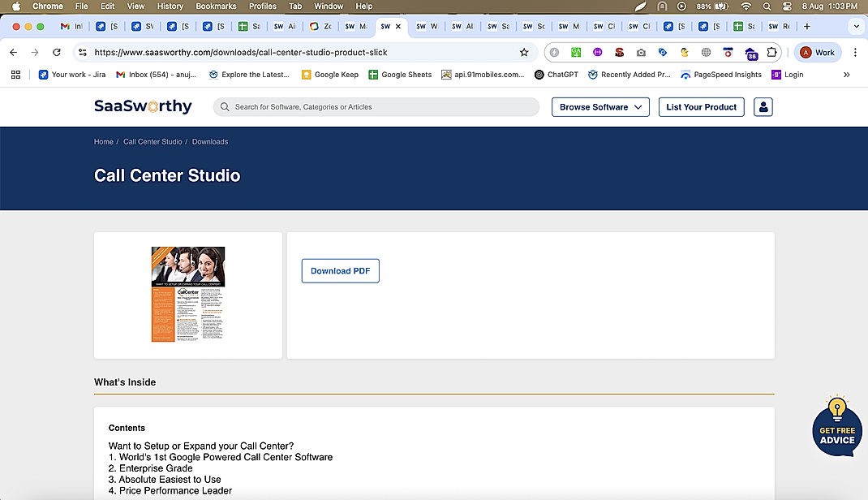This screenshot has height=500, width=868.
Task: Open the PageSpeed Insights bookmark
Action: [x=721, y=74]
